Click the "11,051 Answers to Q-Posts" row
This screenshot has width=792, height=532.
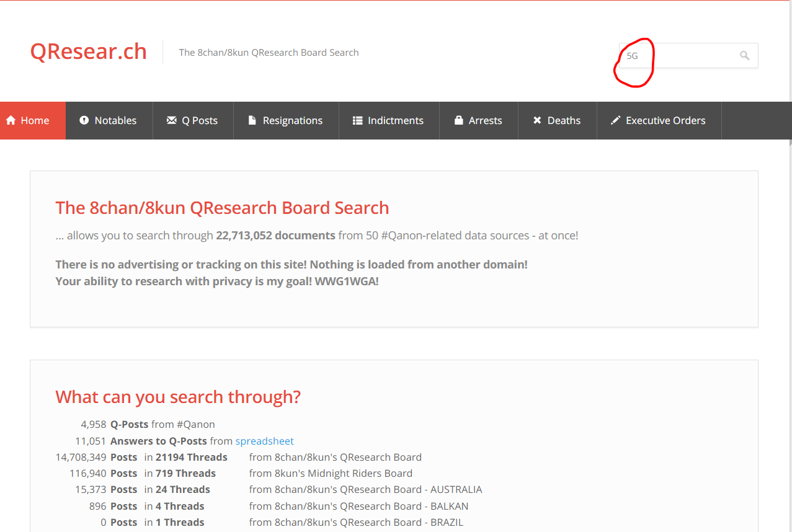184,441
